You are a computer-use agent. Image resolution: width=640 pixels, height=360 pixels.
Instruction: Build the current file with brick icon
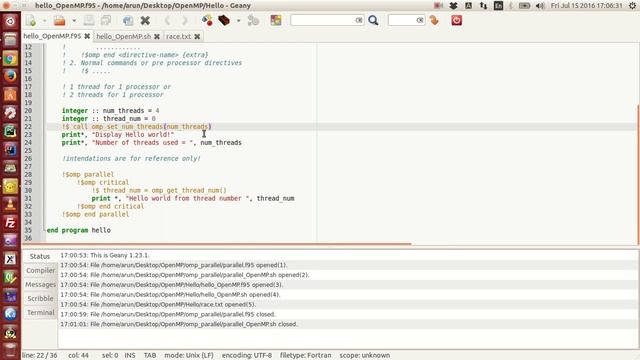224,20
